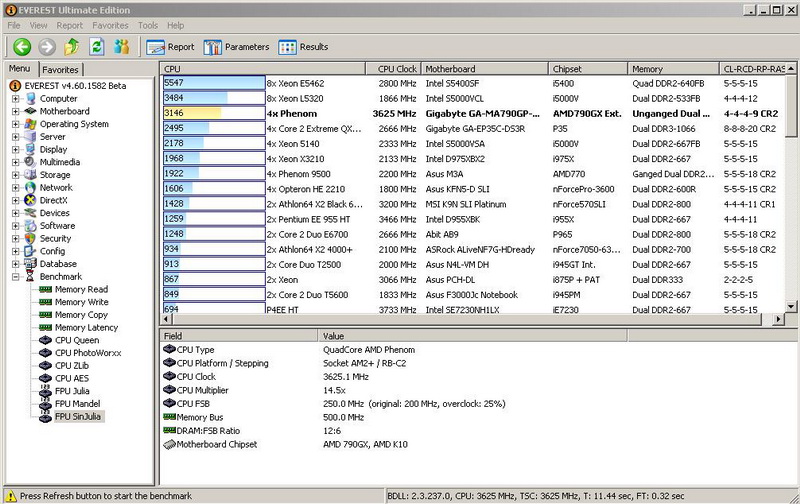The height and width of the screenshot is (504, 800).
Task: Expand the Display tree node
Action: pyautogui.click(x=16, y=150)
